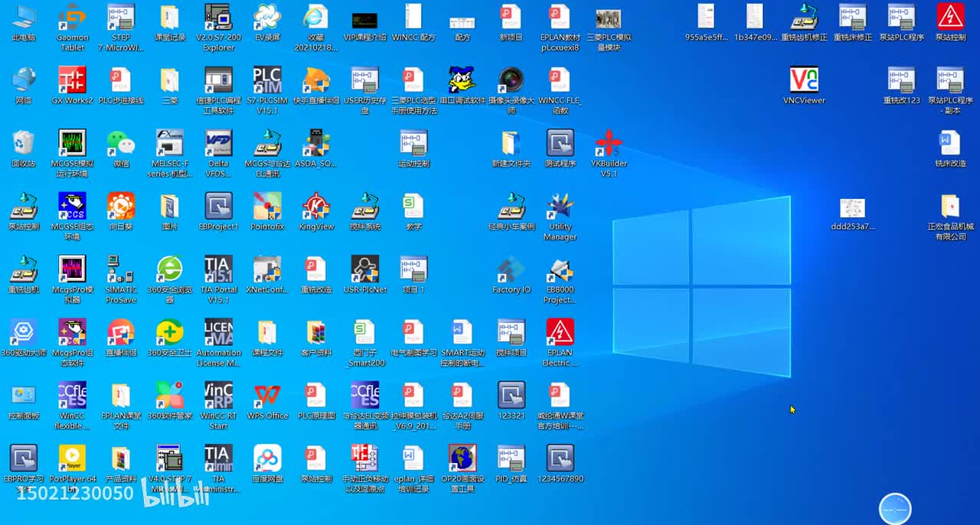
Task: Open the Pointofix shortcut
Action: tap(267, 207)
